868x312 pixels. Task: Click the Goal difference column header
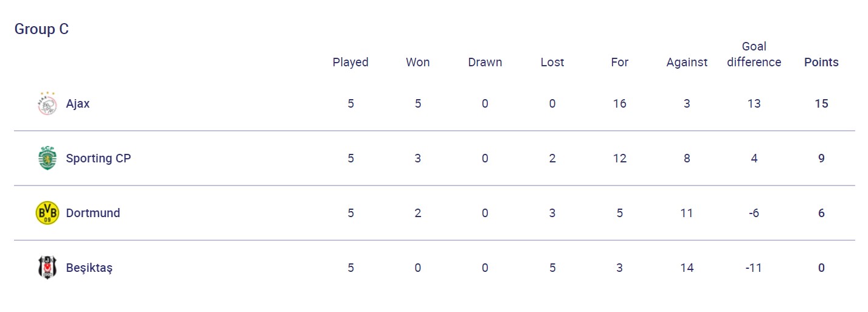[x=754, y=55]
